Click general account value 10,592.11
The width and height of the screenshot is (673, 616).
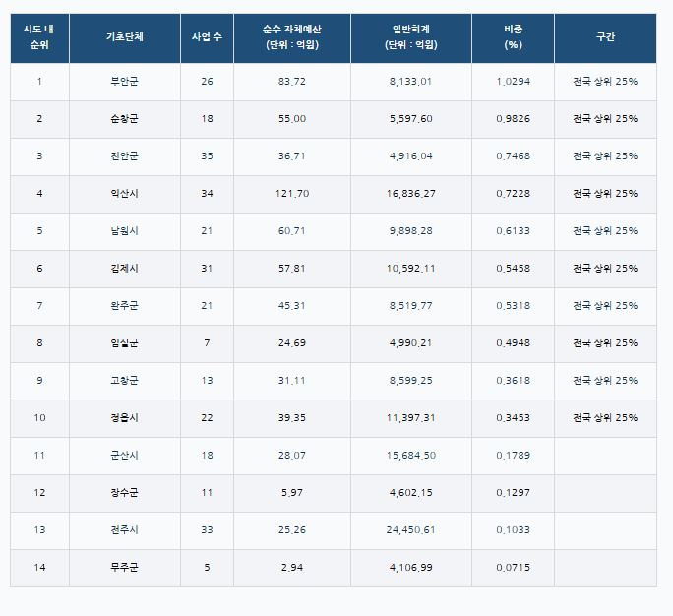410,269
